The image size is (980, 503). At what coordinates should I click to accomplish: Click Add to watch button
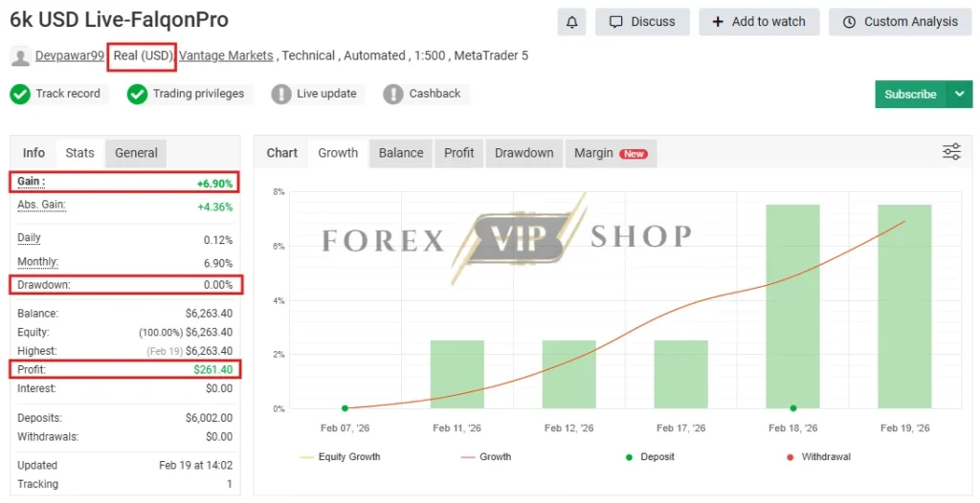coord(759,22)
